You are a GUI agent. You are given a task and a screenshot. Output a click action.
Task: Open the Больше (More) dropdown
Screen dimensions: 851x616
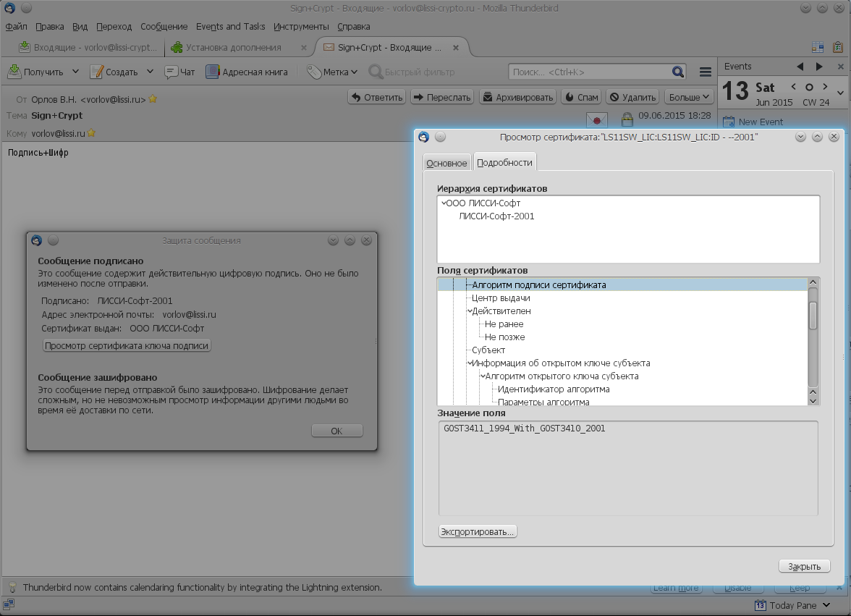click(690, 97)
